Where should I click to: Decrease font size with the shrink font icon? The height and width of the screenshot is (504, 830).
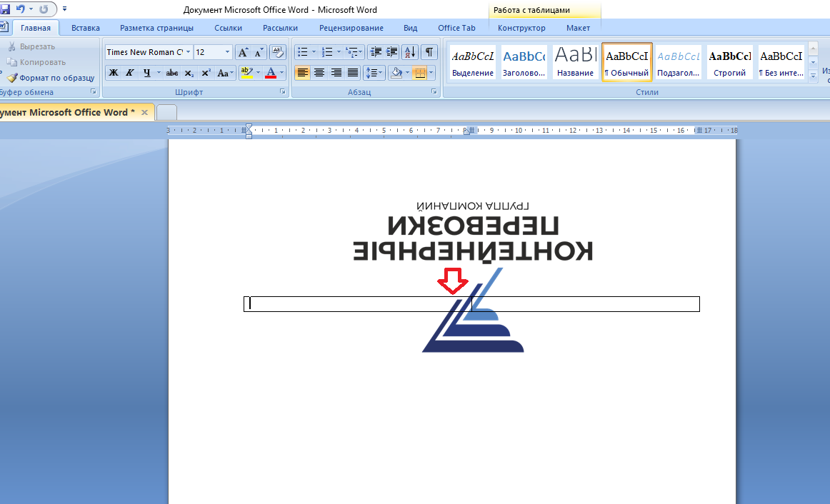pyautogui.click(x=259, y=52)
